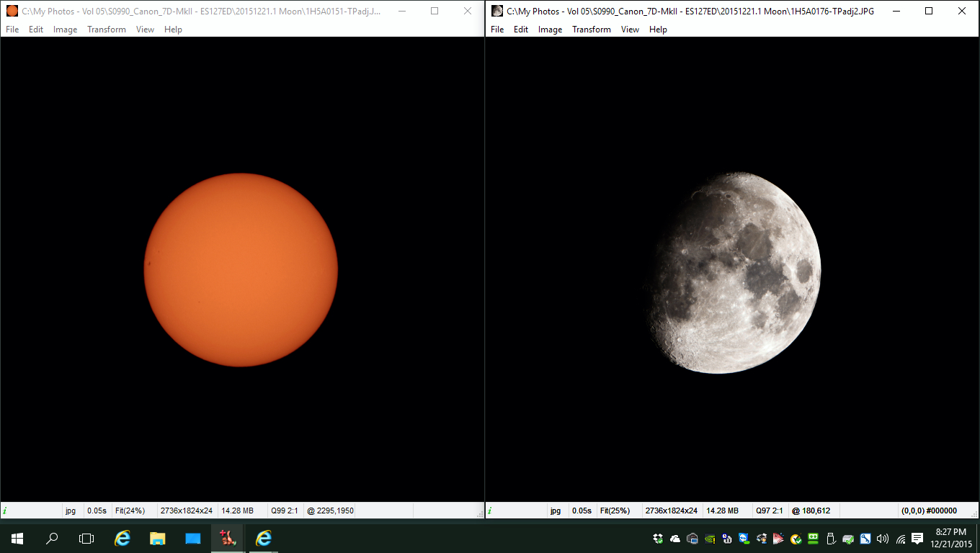Click the green info icon in sun window status bar
This screenshot has height=553, width=980.
click(6, 511)
